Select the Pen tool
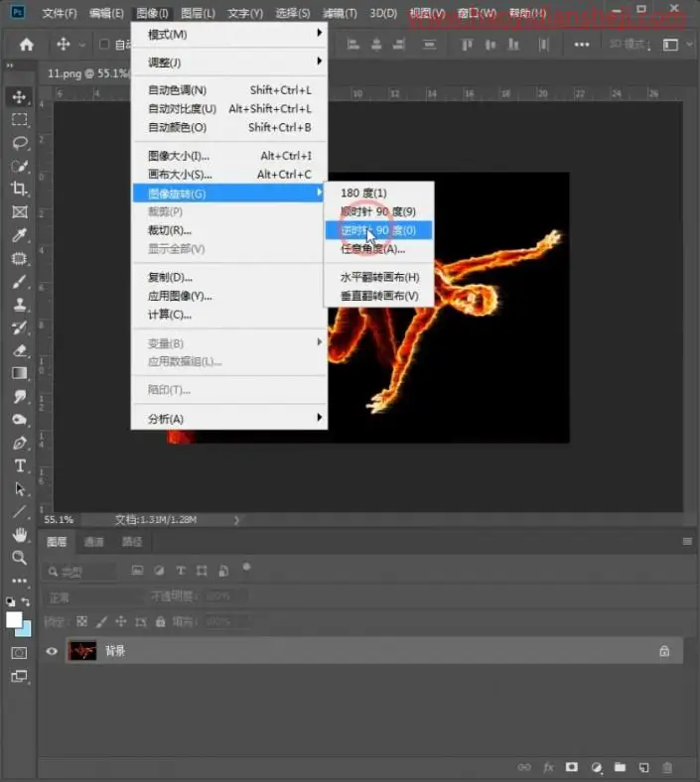Image resolution: width=700 pixels, height=782 pixels. coord(20,443)
